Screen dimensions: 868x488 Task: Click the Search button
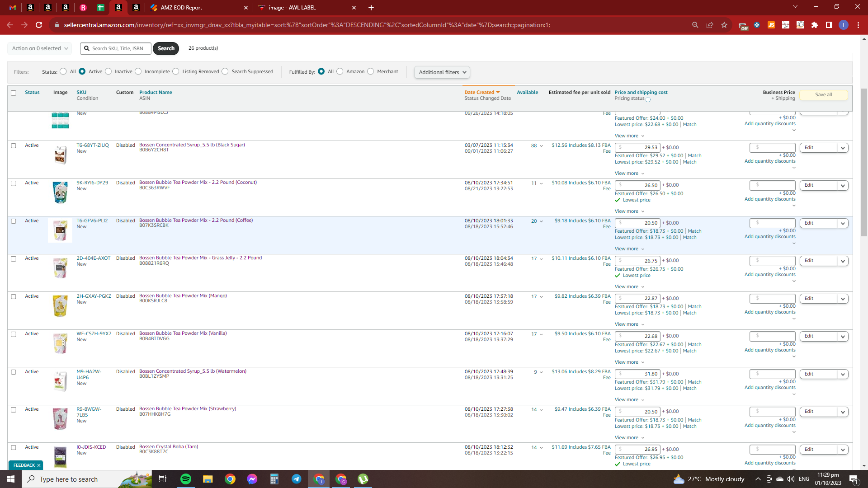[x=166, y=48]
